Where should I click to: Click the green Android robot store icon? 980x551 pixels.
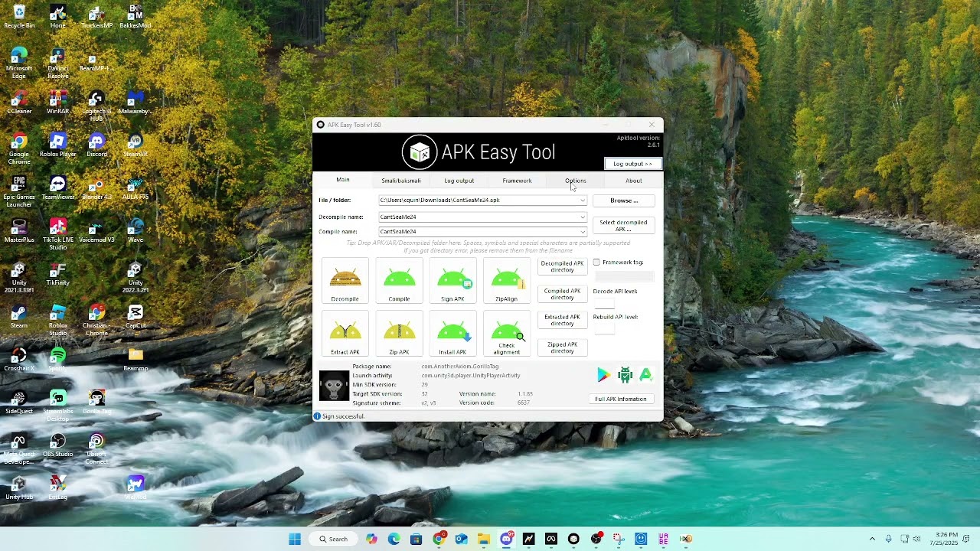625,375
